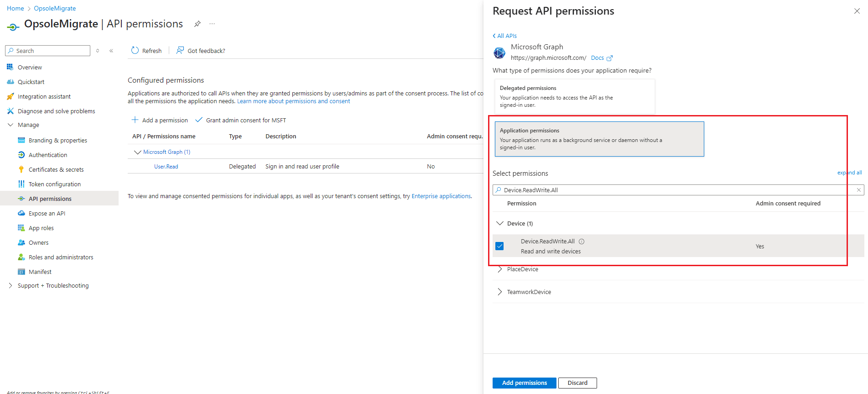
Task: Select the Delegated permissions card
Action: point(575,96)
